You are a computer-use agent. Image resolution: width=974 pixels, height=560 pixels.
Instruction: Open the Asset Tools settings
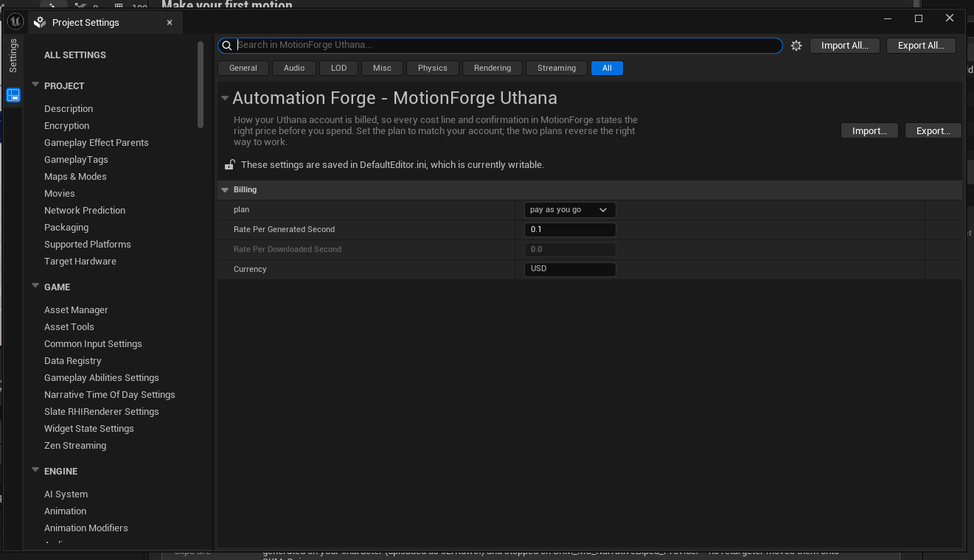69,327
